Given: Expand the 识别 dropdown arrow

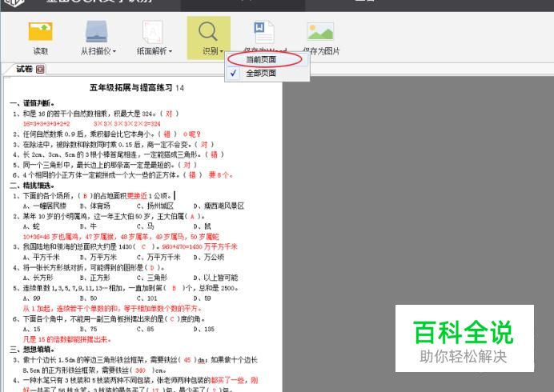Looking at the screenshot, I should pyautogui.click(x=221, y=51).
